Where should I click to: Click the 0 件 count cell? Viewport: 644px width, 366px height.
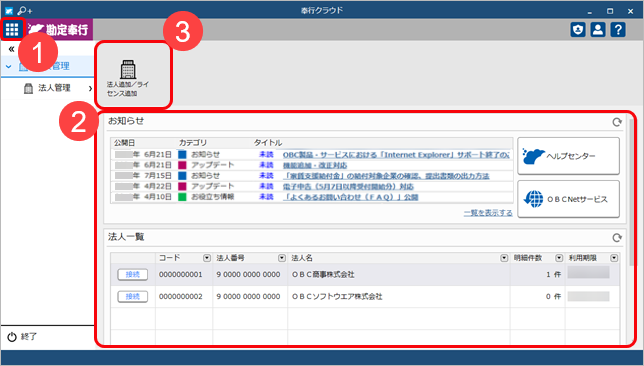click(553, 296)
